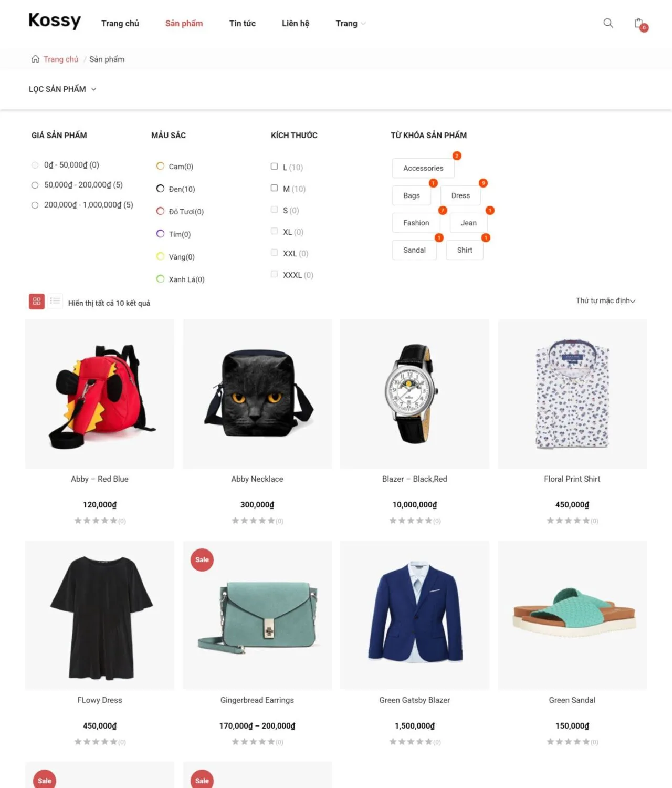Open the shopping bag cart icon

click(x=640, y=24)
